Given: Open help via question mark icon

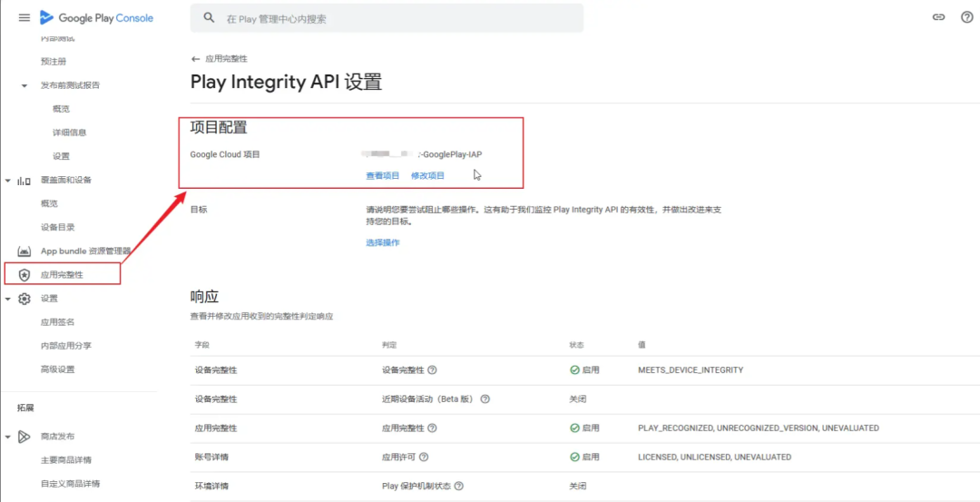Looking at the screenshot, I should pyautogui.click(x=967, y=17).
